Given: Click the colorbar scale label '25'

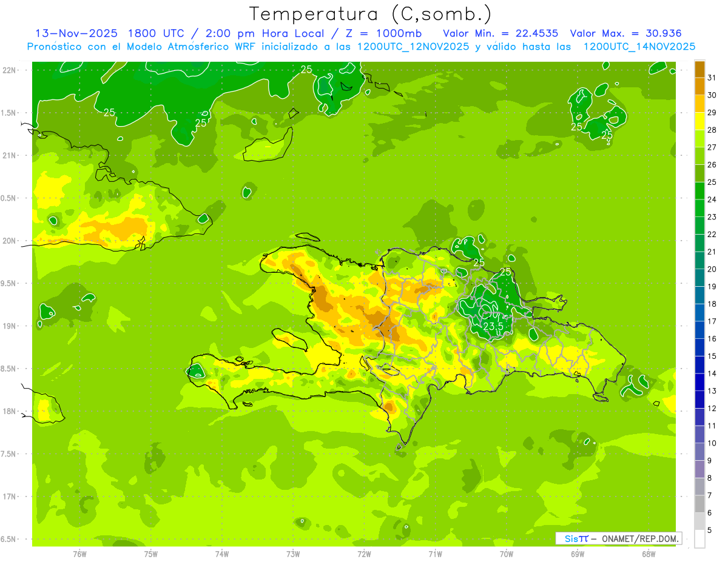Looking at the screenshot, I should pyautogui.click(x=712, y=182).
